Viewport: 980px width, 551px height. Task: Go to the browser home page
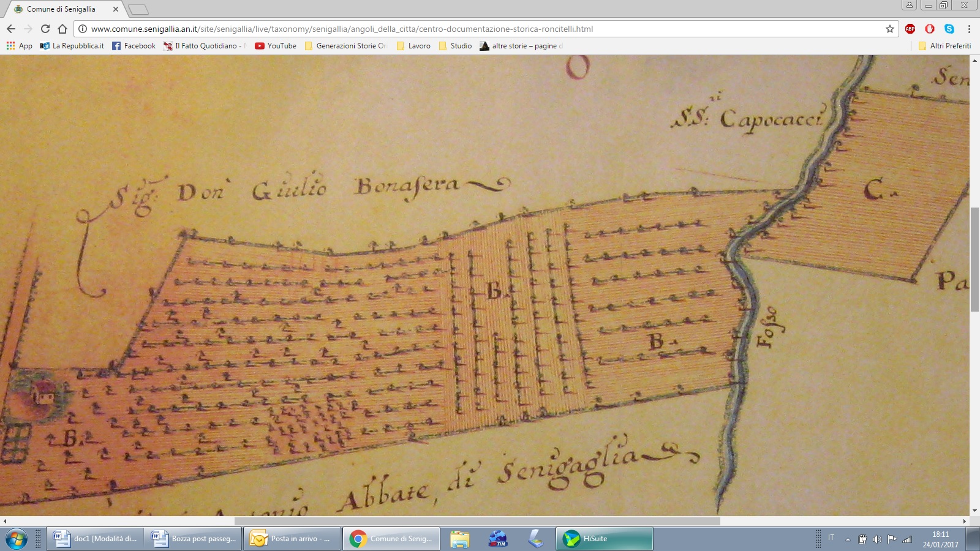point(62,29)
